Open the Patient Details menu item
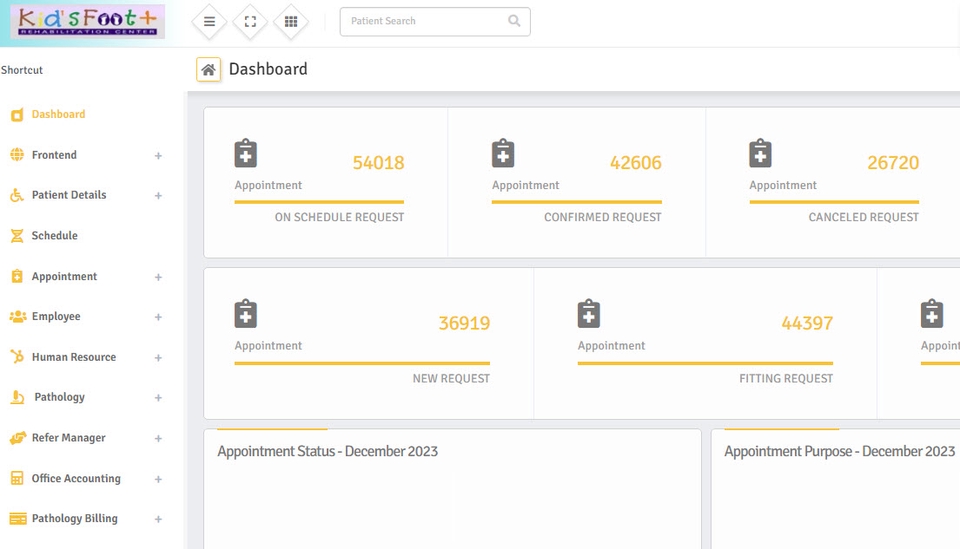 pos(69,195)
